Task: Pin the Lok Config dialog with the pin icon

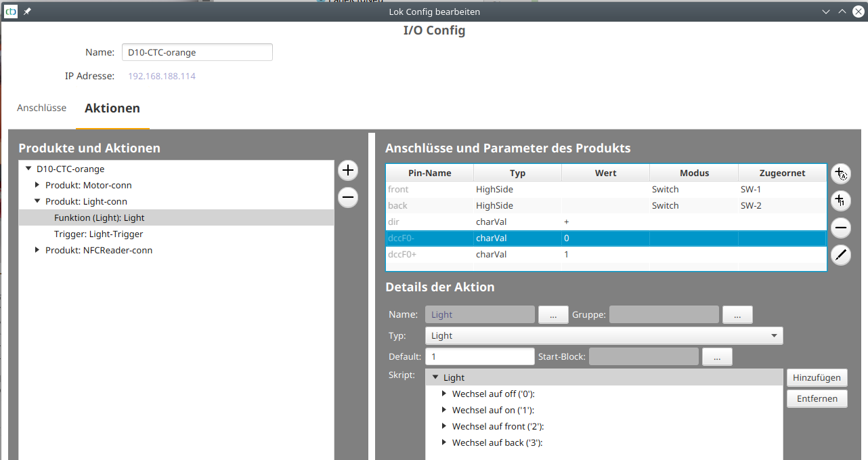Action: [27, 12]
